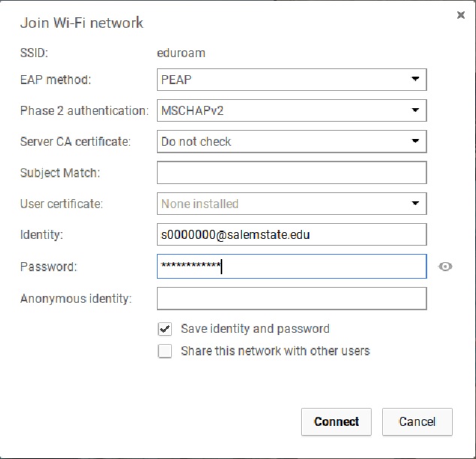The width and height of the screenshot is (476, 459).
Task: Focus the Anonymous identity field
Action: (x=292, y=298)
